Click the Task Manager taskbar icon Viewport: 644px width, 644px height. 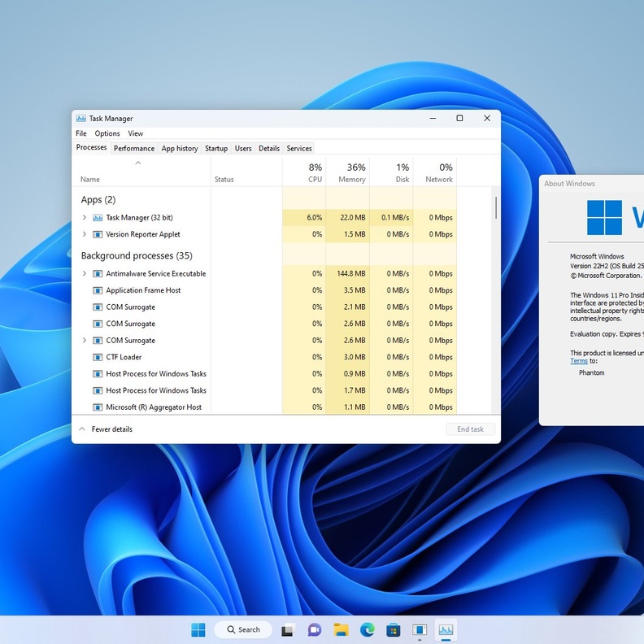[x=446, y=629]
